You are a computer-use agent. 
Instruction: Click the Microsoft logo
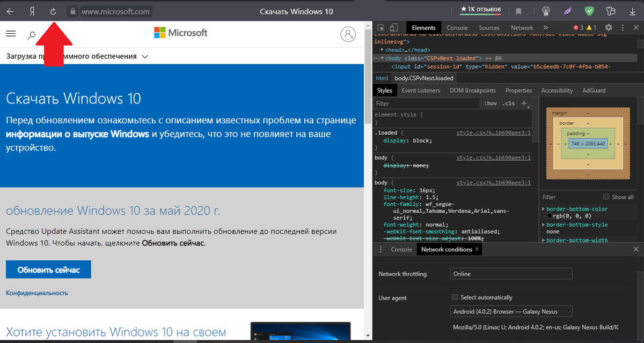click(180, 33)
